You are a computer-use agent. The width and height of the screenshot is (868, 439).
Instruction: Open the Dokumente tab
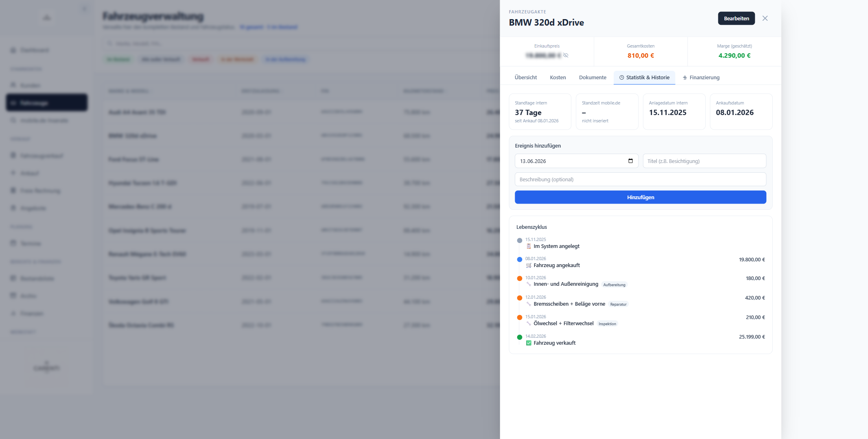[x=593, y=77]
